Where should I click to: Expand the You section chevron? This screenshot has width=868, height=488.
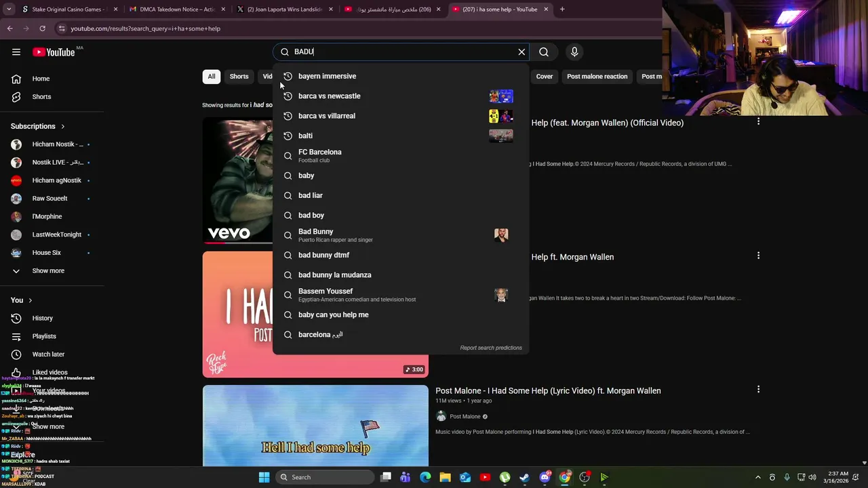30,300
